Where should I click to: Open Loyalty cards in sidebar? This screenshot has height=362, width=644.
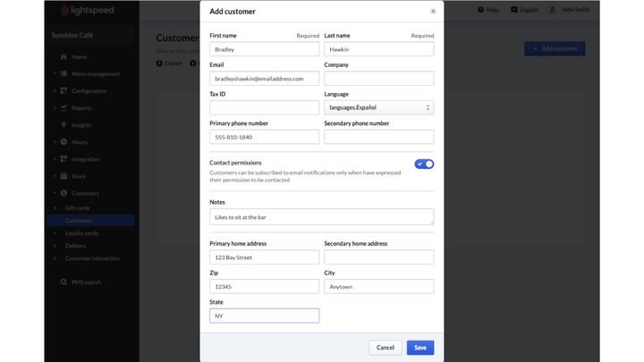[81, 233]
